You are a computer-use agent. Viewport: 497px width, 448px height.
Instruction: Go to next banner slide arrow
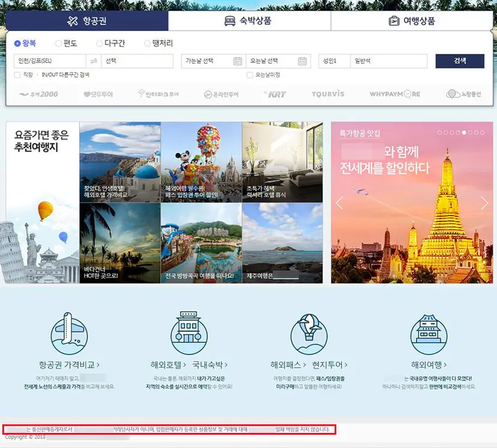(484, 203)
